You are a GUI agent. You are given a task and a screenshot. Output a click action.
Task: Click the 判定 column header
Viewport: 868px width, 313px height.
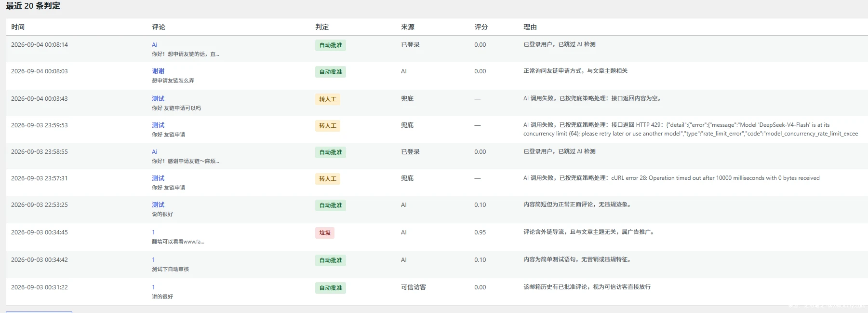click(x=322, y=27)
